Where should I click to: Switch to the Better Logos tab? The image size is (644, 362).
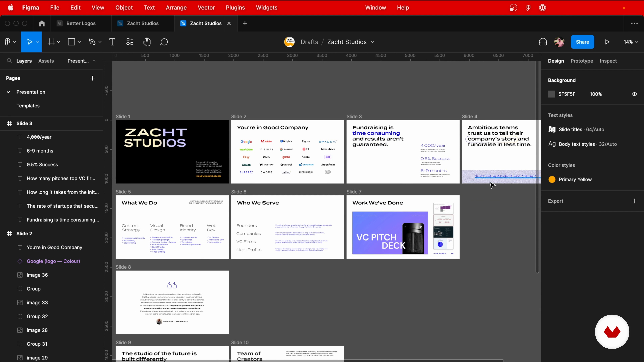click(81, 23)
